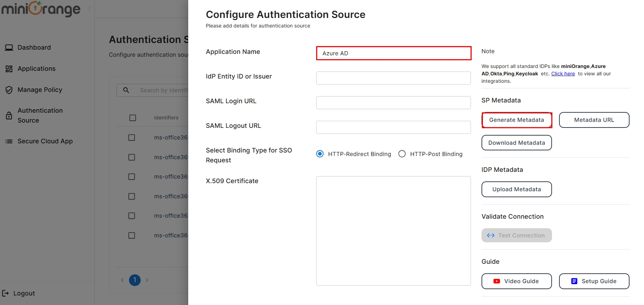The height and width of the screenshot is (305, 644).
Task: Open Secure Cloud App in the sidebar
Action: 45,141
